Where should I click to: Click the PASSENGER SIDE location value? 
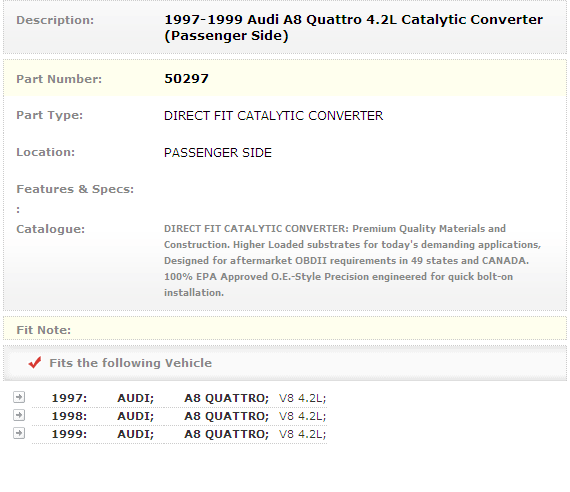coord(218,153)
